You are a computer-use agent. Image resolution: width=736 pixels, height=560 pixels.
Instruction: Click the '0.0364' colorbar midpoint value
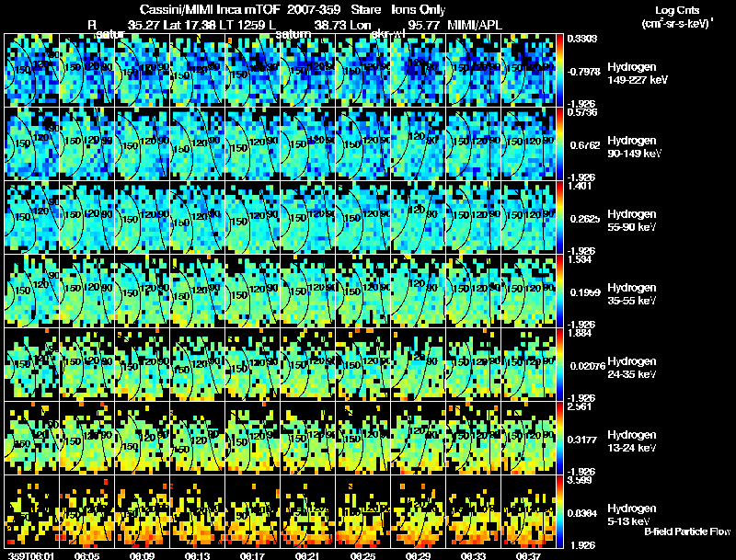tap(584, 514)
